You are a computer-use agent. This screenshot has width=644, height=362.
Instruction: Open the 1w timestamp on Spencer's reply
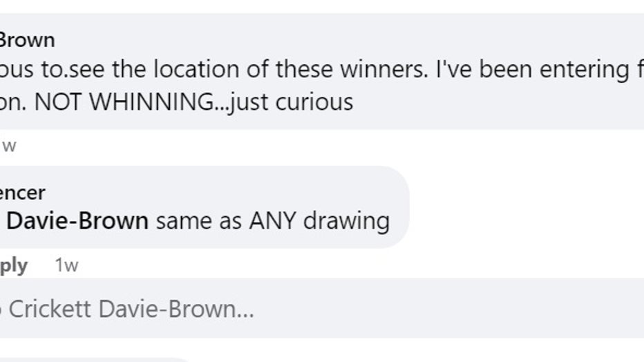(x=66, y=265)
